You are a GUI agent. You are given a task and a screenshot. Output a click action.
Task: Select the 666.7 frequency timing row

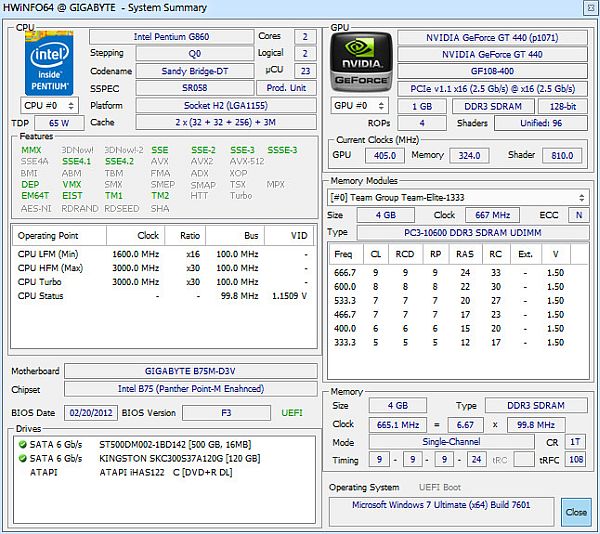[458, 273]
